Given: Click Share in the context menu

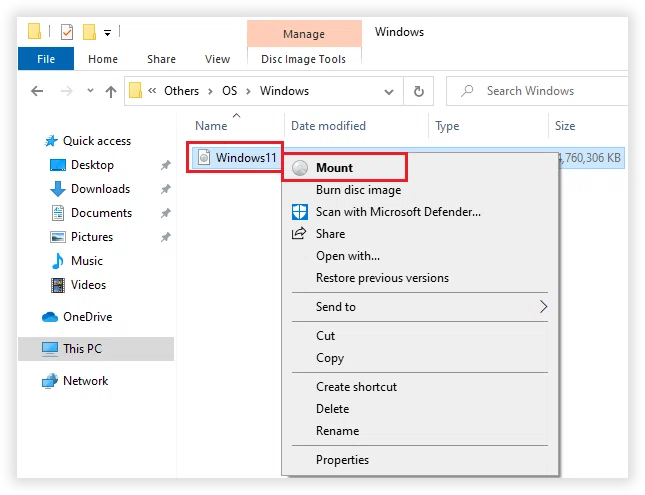Looking at the screenshot, I should pos(420,234).
